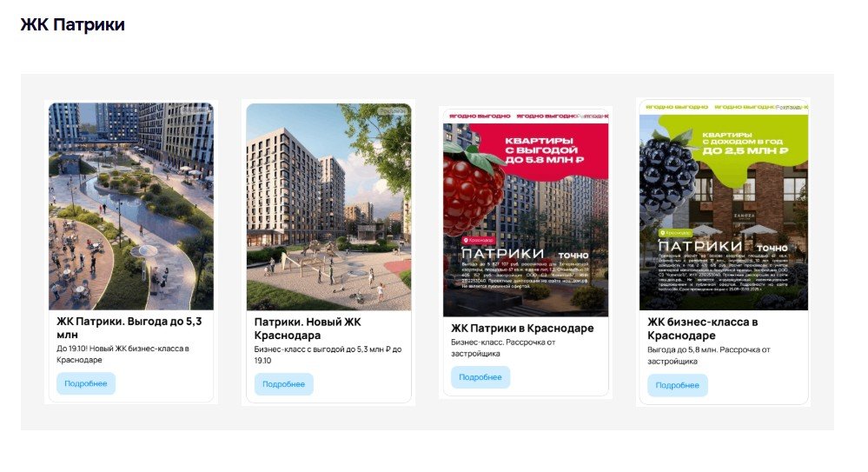This screenshot has height=472, width=868.
Task: Click the 'ЖК Патрики' page heading
Action: pos(72,24)
